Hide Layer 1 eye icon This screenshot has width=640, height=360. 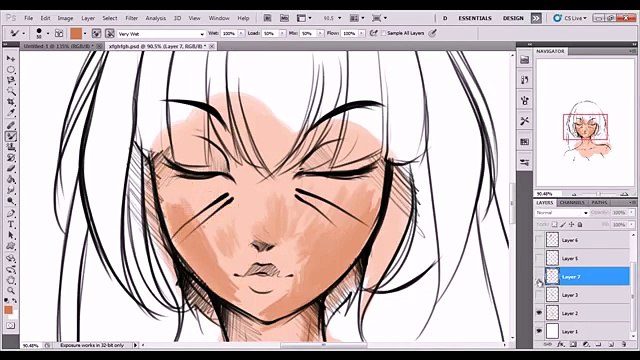[539, 331]
